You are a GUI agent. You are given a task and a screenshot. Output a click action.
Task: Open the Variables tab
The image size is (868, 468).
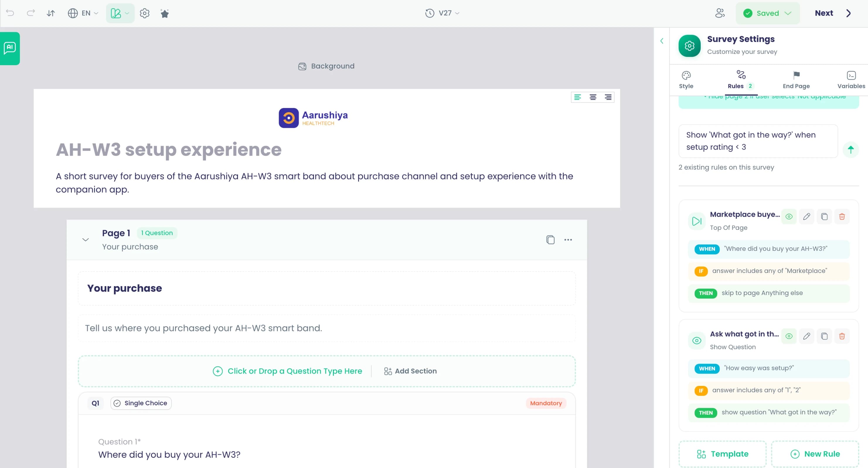851,80
